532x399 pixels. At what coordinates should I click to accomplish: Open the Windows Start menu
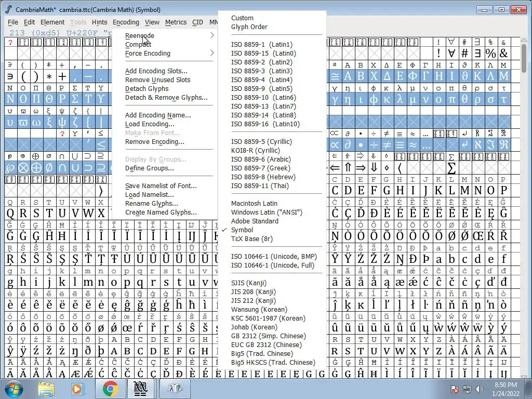(x=14, y=389)
